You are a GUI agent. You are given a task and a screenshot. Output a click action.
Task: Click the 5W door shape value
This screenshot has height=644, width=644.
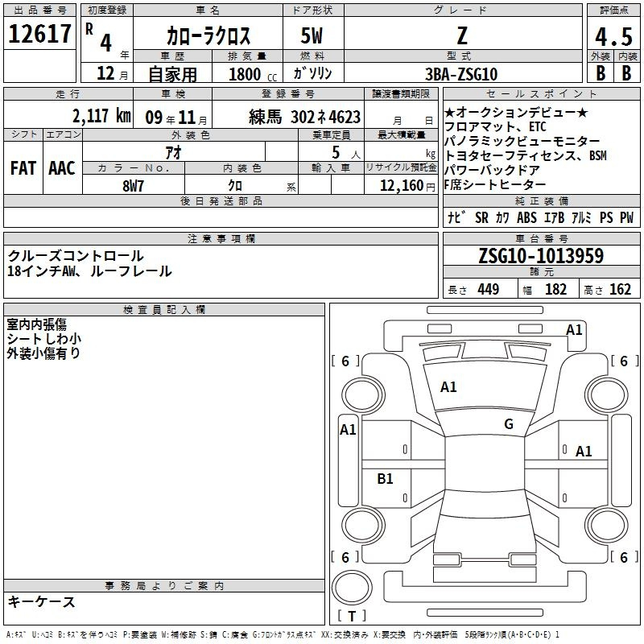(x=312, y=36)
